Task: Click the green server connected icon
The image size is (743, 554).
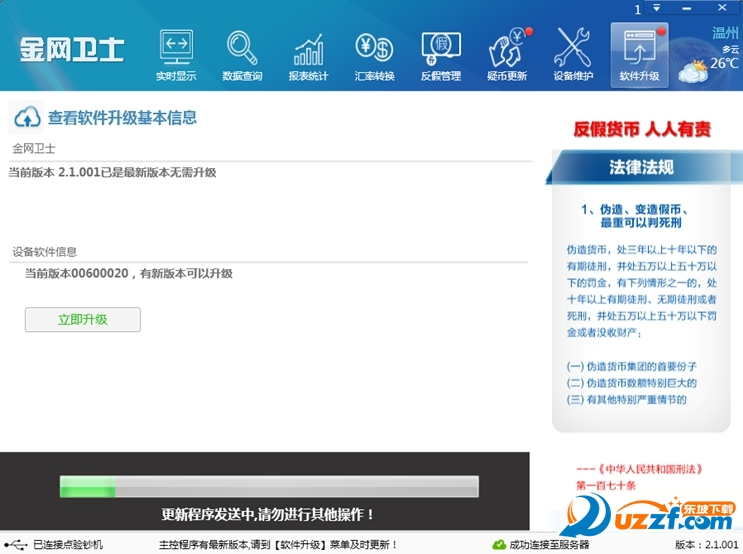Action: click(x=499, y=545)
